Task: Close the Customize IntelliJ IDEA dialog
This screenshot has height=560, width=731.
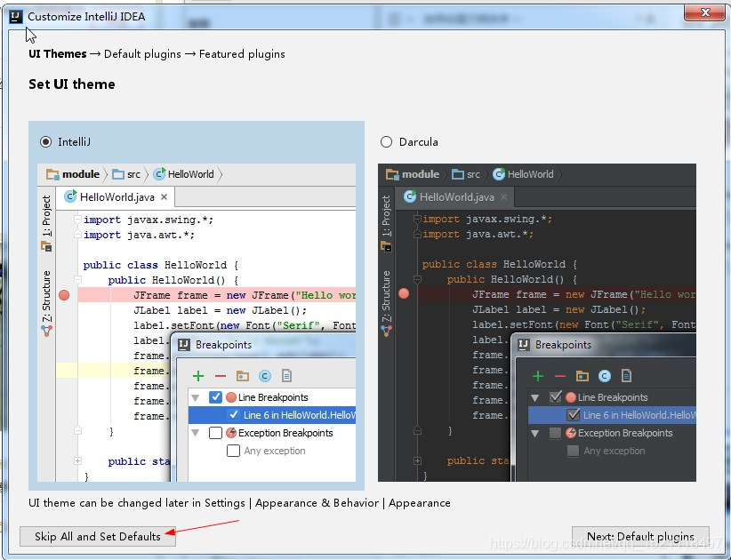Action: 704,12
